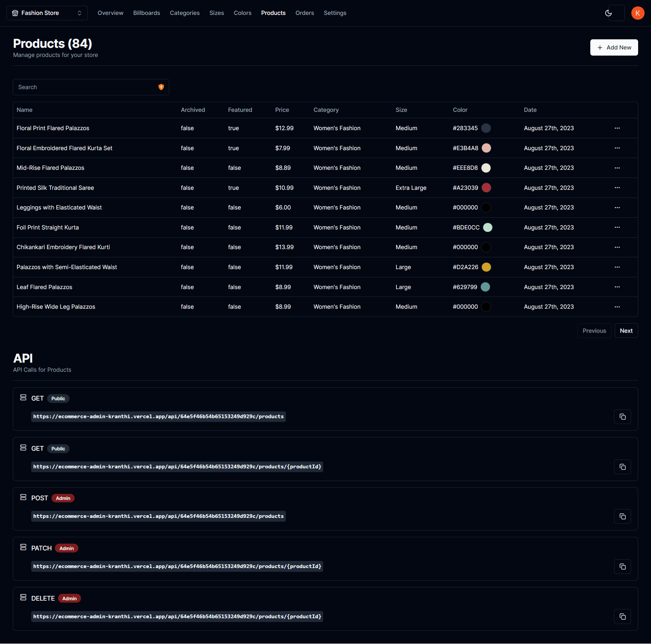Open the Billboards section
This screenshot has height=644, width=651.
[146, 13]
